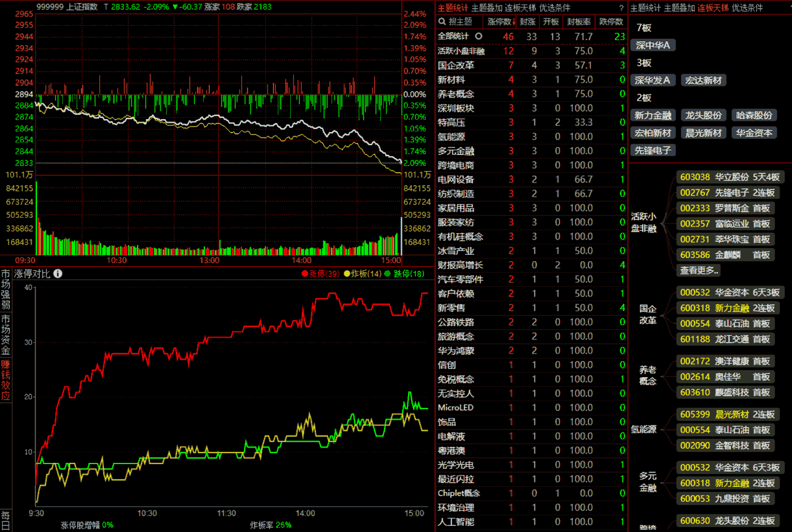Switch to 市场资金 sidebar tab
The image size is (792, 532).
6,335
